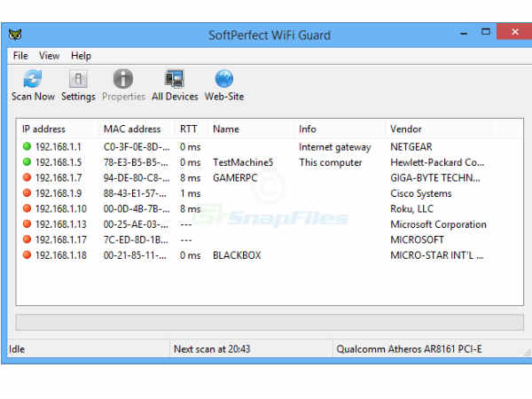Viewport: 532px width, 399px height.
Task: Show All Devices via toolbar icon
Action: tap(175, 79)
